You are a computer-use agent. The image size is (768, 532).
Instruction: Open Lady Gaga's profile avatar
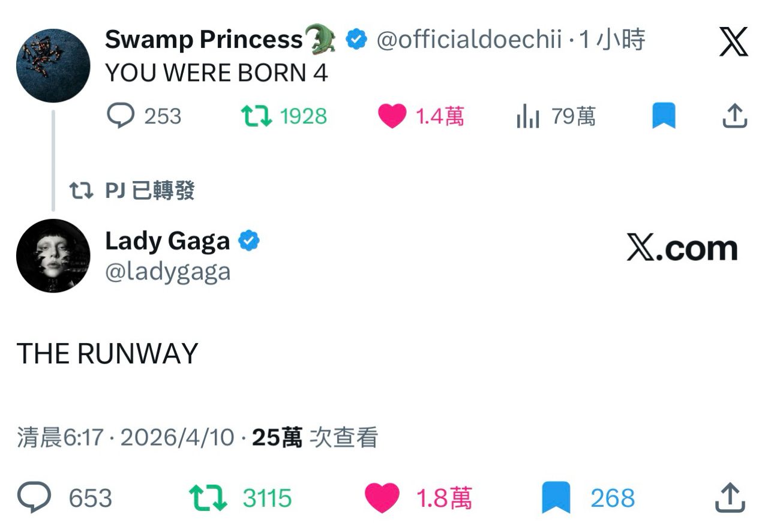pyautogui.click(x=53, y=256)
